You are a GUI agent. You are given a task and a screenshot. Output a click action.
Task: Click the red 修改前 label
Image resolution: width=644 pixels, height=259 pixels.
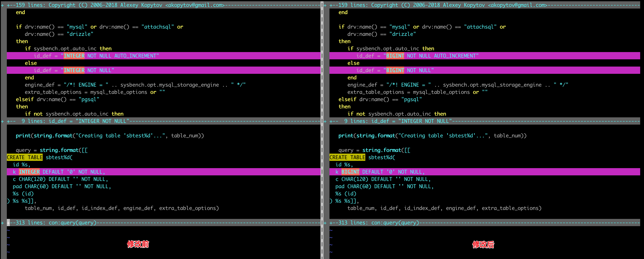tap(138, 244)
